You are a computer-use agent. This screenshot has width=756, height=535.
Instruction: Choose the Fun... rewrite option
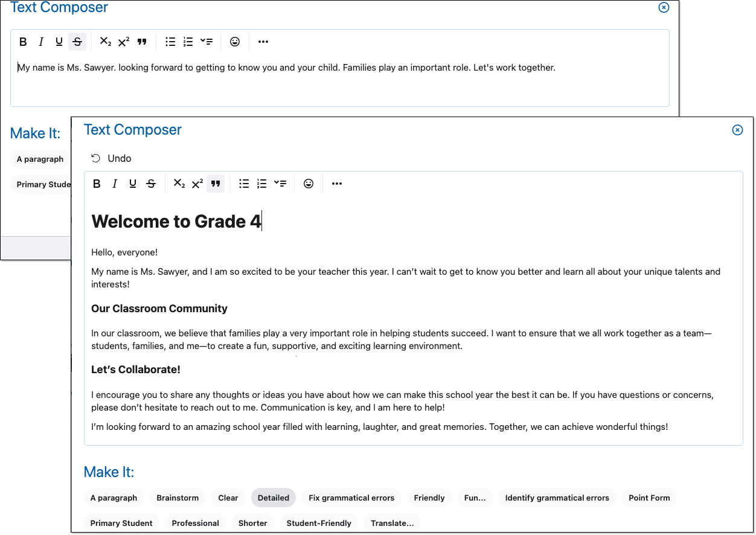point(475,498)
